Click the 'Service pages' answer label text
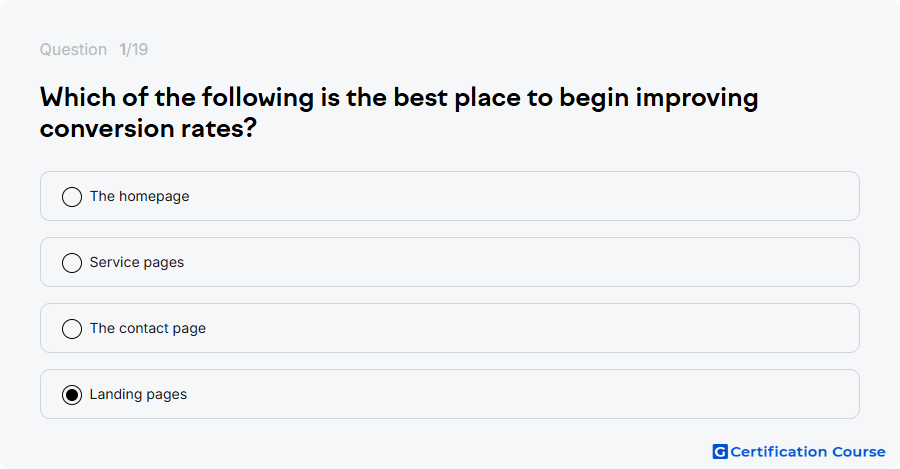 coord(137,262)
